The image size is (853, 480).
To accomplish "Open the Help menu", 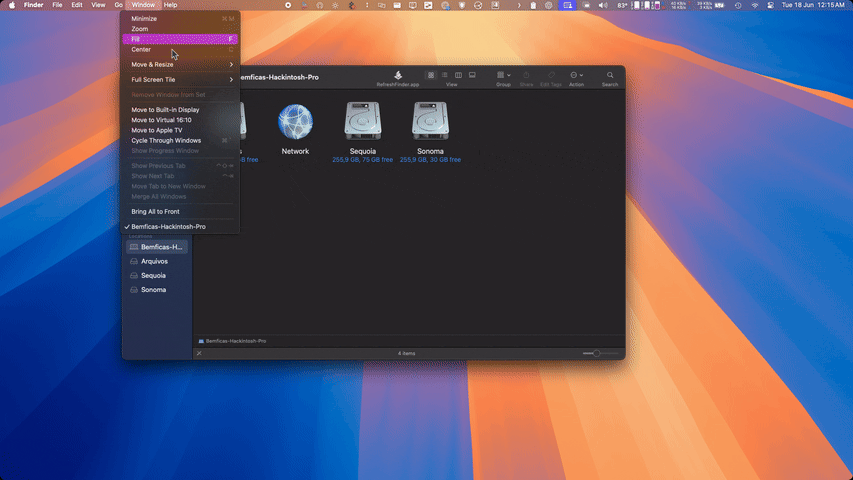I will pos(170,5).
